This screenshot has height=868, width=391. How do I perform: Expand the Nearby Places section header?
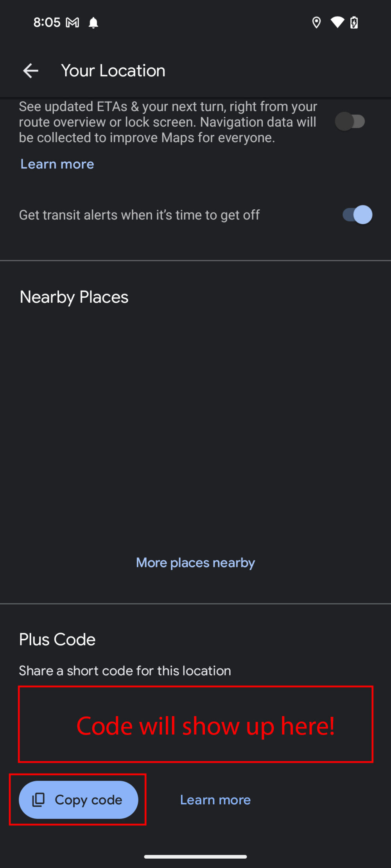(74, 297)
